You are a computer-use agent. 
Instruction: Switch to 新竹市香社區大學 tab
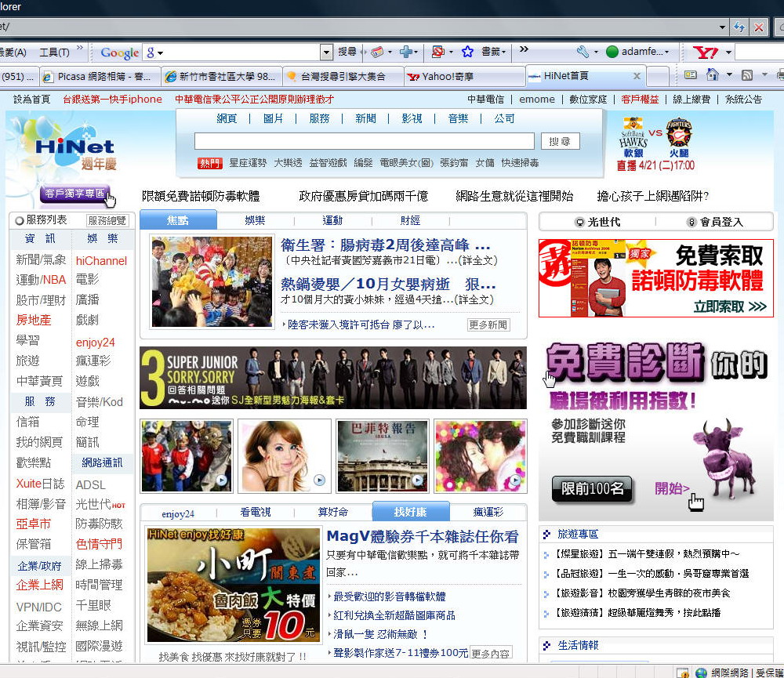(x=222, y=77)
